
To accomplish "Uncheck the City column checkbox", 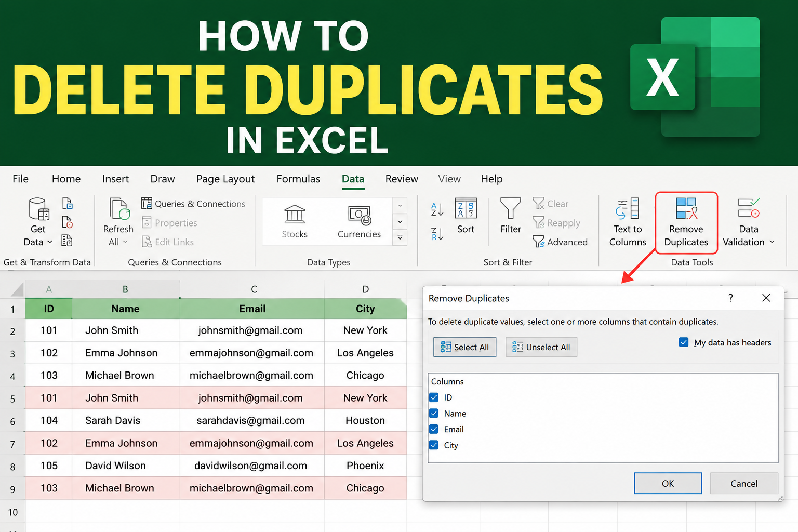I will tap(434, 445).
